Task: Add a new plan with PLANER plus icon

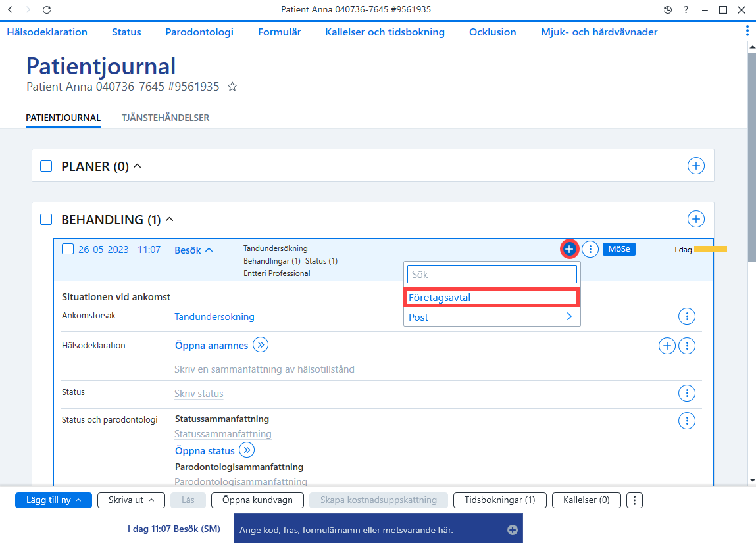Action: pyautogui.click(x=695, y=166)
